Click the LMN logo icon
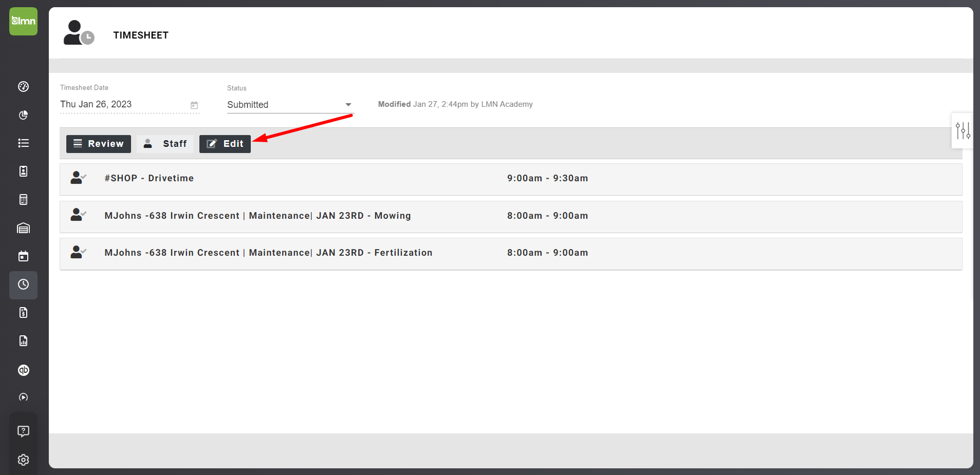Image resolution: width=980 pixels, height=475 pixels. (23, 21)
